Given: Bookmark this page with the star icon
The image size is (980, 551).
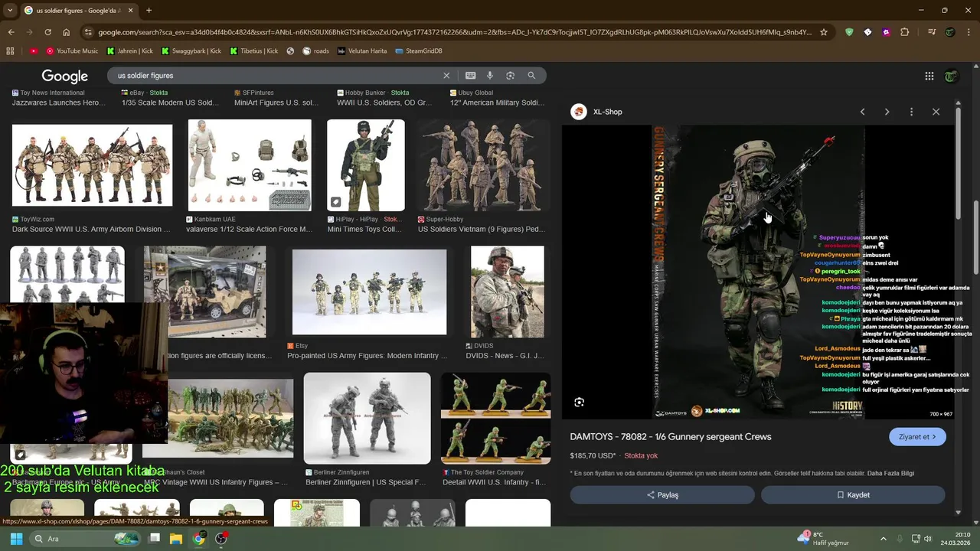Looking at the screenshot, I should (x=824, y=32).
